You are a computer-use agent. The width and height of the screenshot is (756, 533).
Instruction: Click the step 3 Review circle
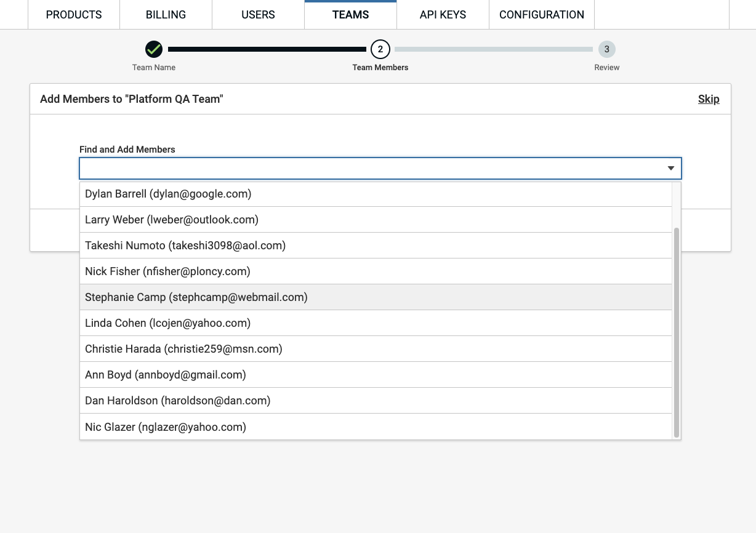point(606,49)
